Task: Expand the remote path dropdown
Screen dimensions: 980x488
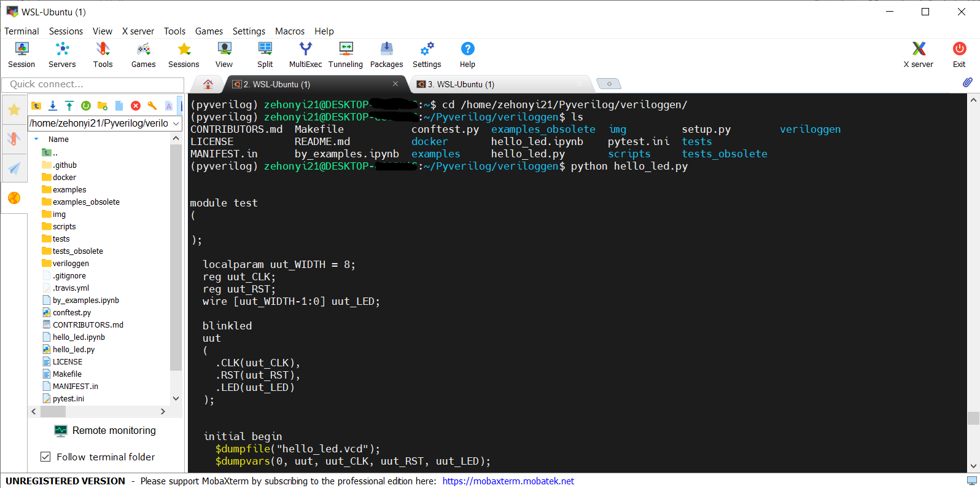Action: point(176,124)
